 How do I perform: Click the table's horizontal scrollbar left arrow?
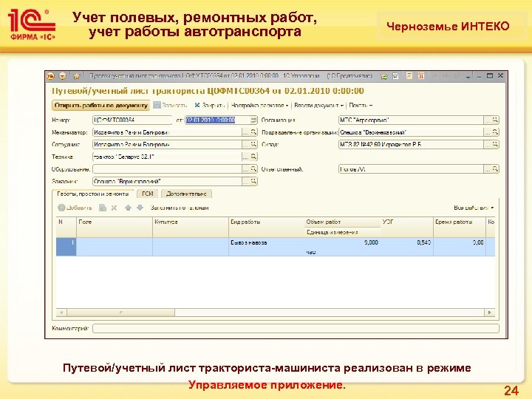pyautogui.click(x=61, y=313)
